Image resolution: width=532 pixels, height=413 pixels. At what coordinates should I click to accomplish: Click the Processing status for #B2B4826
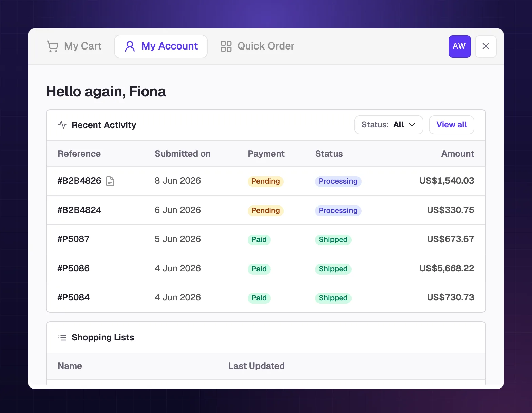[x=338, y=181]
